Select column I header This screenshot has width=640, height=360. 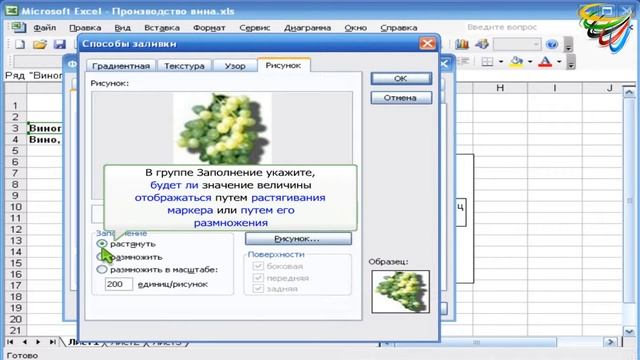554,88
